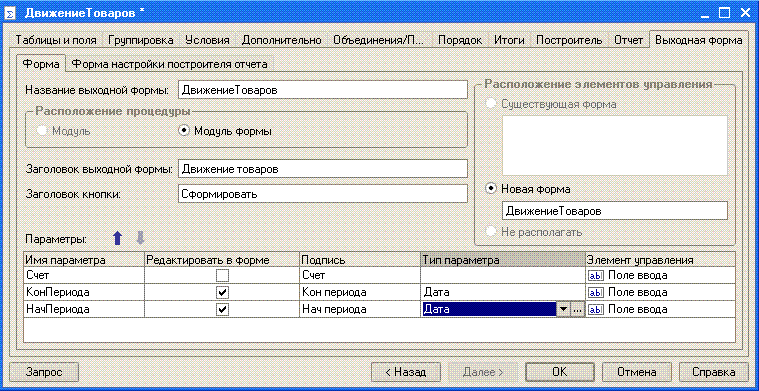Click the disabled Далее button
Image resolution: width=759 pixels, height=391 pixels.
(x=483, y=372)
